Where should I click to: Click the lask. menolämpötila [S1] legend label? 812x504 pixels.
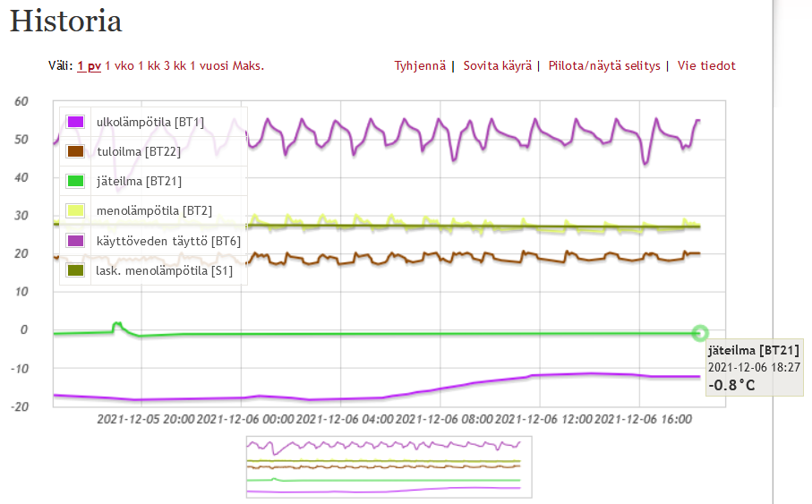[x=164, y=270]
